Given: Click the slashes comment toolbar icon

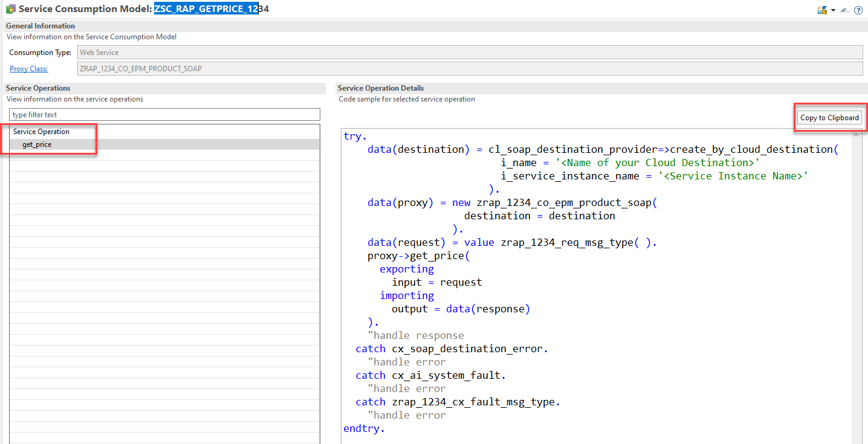Looking at the screenshot, I should pos(844,10).
